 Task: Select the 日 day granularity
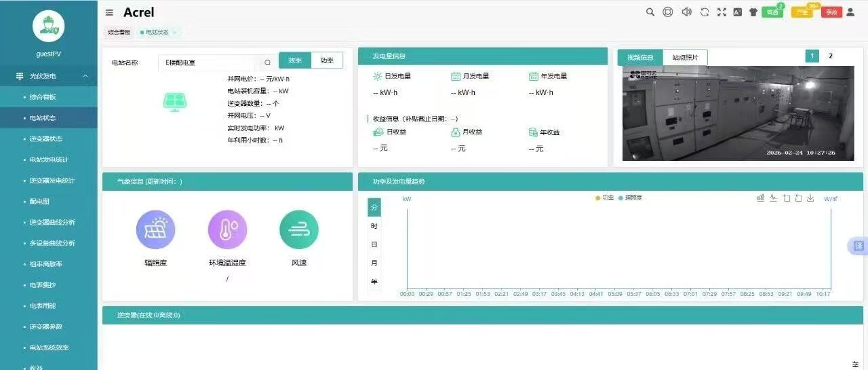(374, 244)
